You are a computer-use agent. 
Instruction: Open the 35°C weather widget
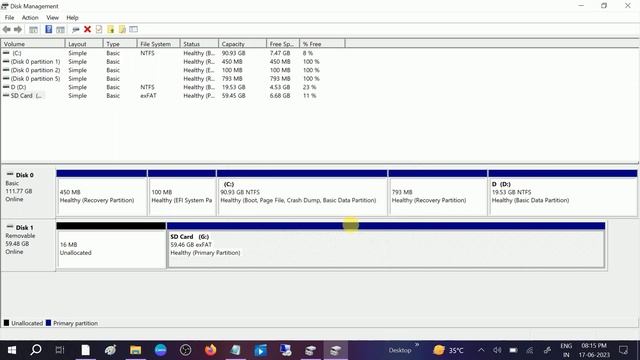pyautogui.click(x=449, y=350)
